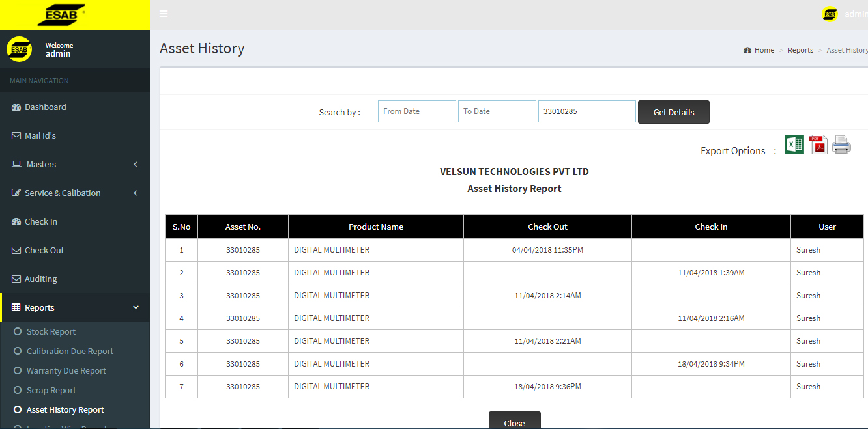Select Scrap Report circle icon
Image resolution: width=868 pixels, height=429 pixels.
(18, 390)
